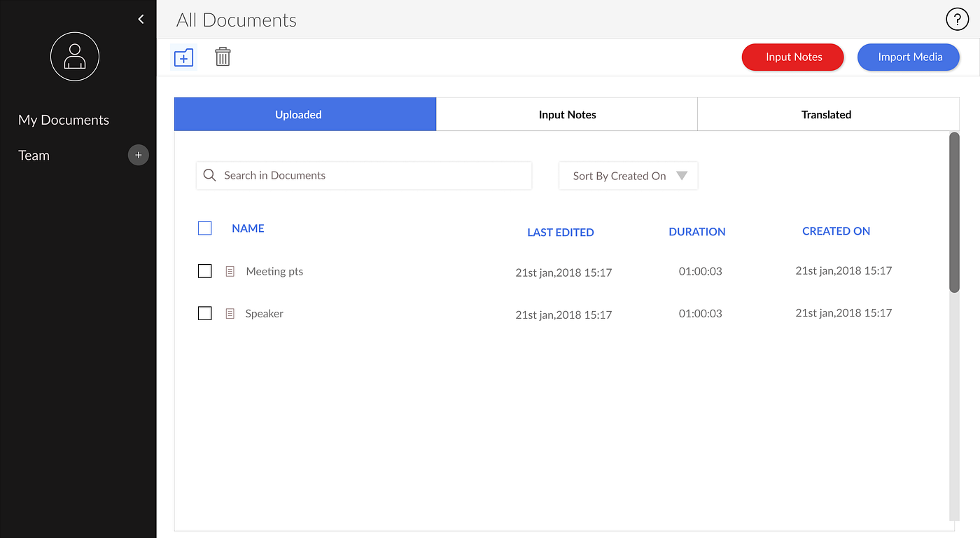Click the last edited date of Meeting pts
This screenshot has height=538, width=980.
(x=563, y=273)
